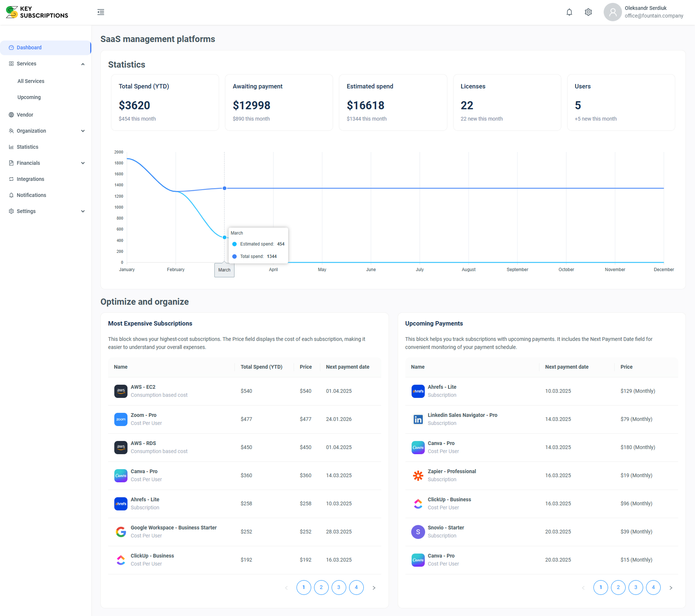The image size is (695, 616).
Task: Click the March estimated spend data point
Action: [x=224, y=237]
